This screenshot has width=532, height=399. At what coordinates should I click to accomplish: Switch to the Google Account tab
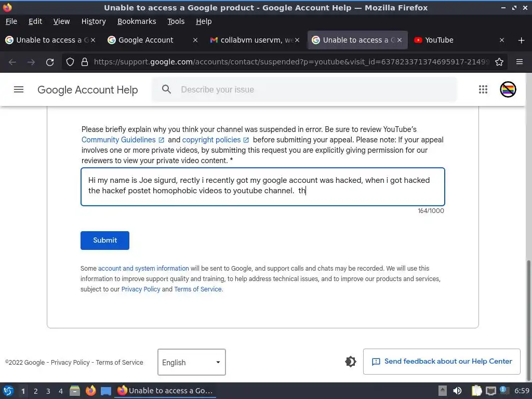click(x=152, y=41)
